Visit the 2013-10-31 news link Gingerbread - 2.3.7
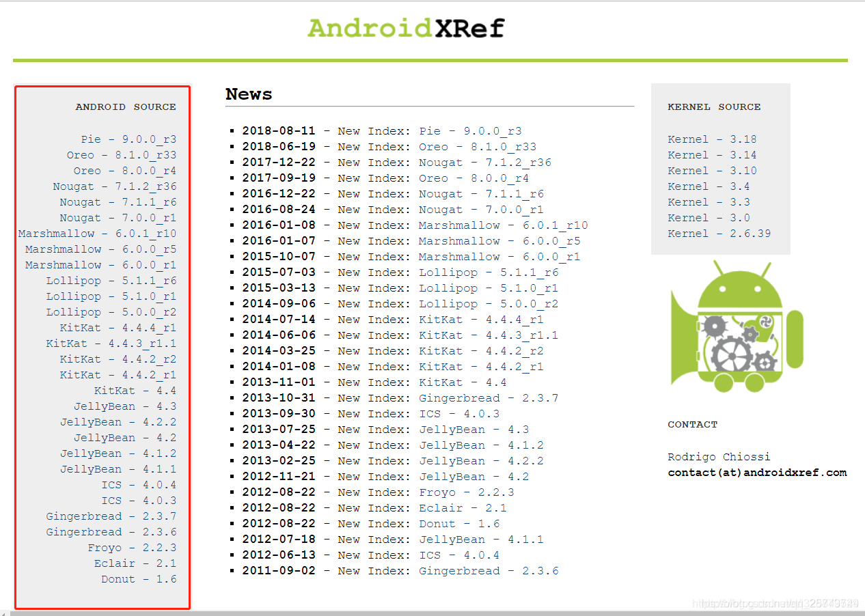The image size is (865, 616). pos(489,398)
